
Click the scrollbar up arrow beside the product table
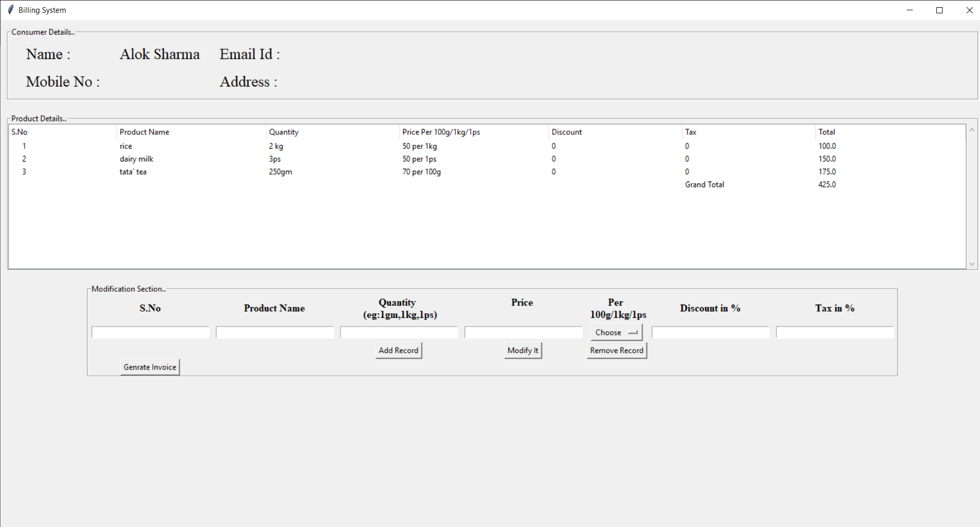coord(972,129)
